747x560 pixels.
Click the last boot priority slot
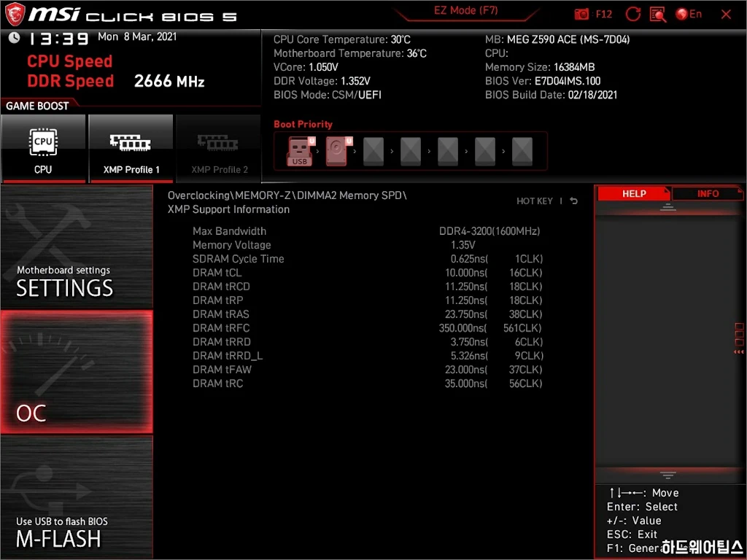click(x=522, y=151)
